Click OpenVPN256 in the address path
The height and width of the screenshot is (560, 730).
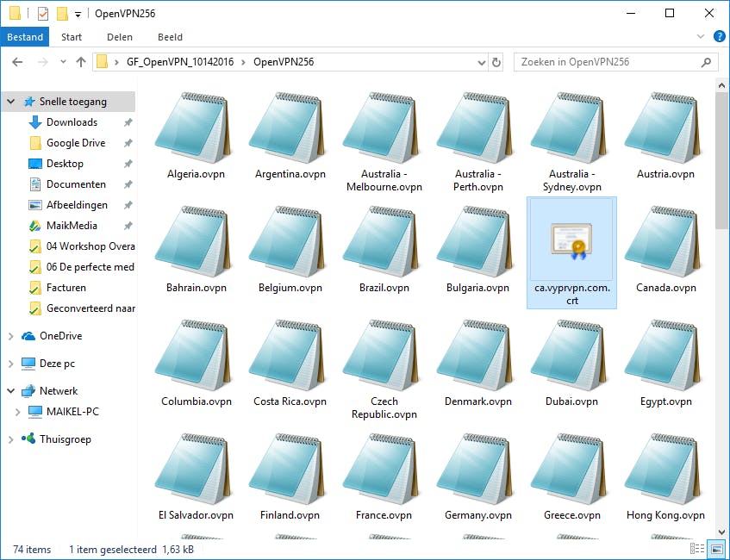pyautogui.click(x=284, y=62)
